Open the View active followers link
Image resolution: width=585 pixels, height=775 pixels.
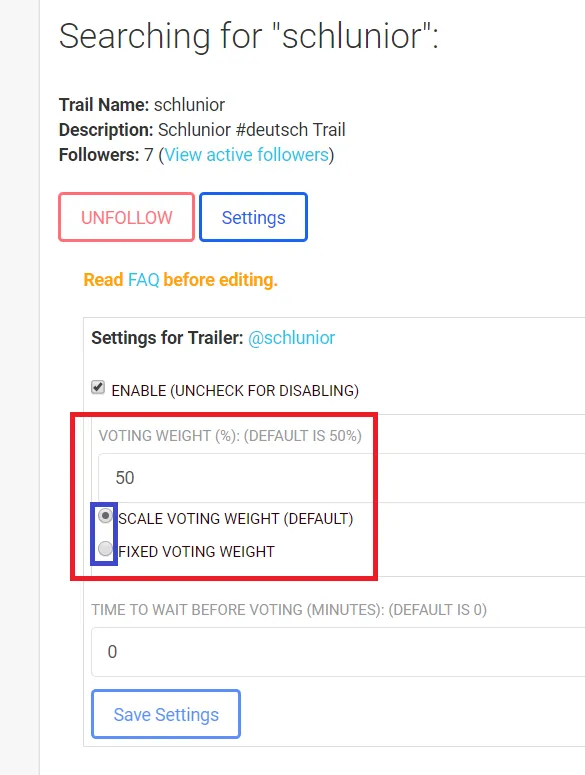coord(247,155)
